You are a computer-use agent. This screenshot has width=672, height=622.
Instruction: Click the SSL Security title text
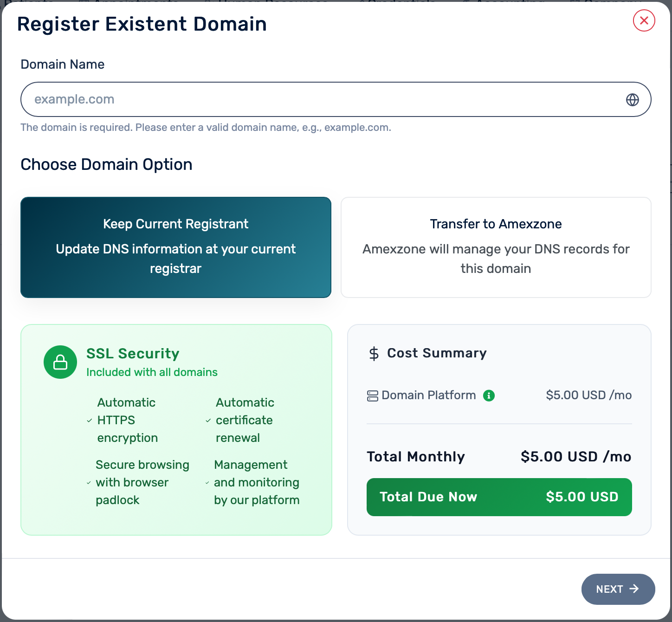pyautogui.click(x=133, y=354)
